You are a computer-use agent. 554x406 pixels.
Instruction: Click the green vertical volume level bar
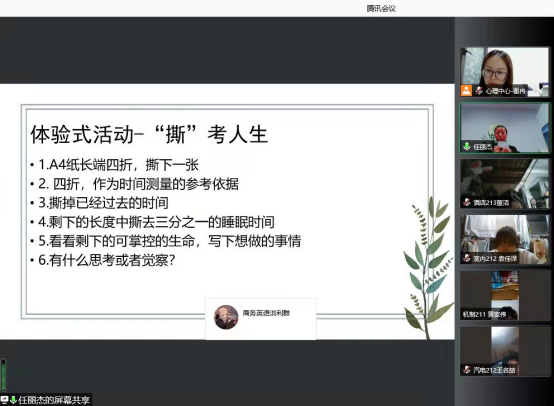[x=3, y=374]
